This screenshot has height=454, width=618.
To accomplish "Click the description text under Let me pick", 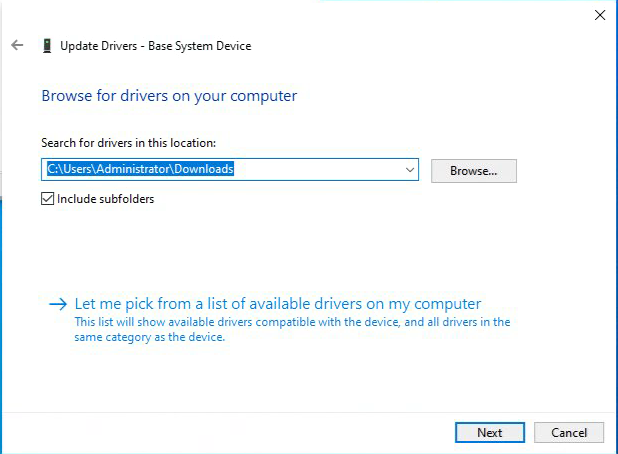I will (x=292, y=329).
